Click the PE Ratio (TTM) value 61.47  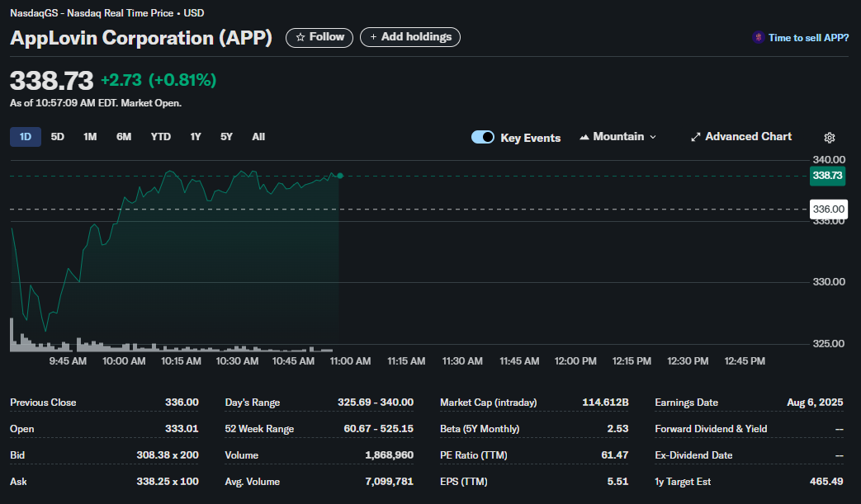click(615, 455)
